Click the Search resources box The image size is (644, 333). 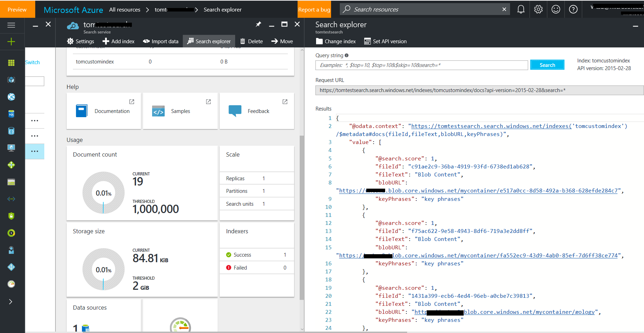[425, 9]
